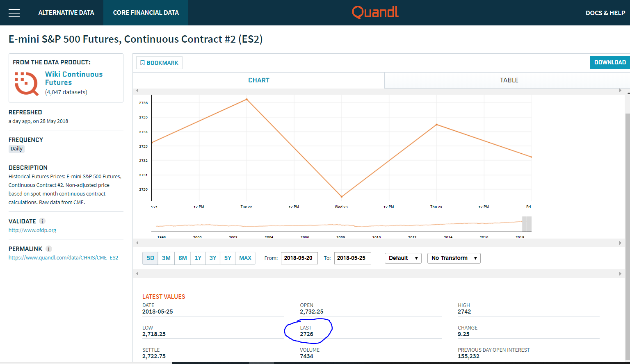
Task: Click the Thu 24 data point on the chart
Action: point(436,125)
